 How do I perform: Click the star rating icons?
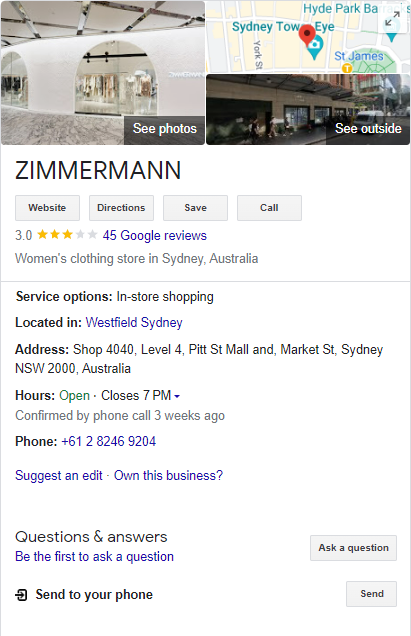67,235
